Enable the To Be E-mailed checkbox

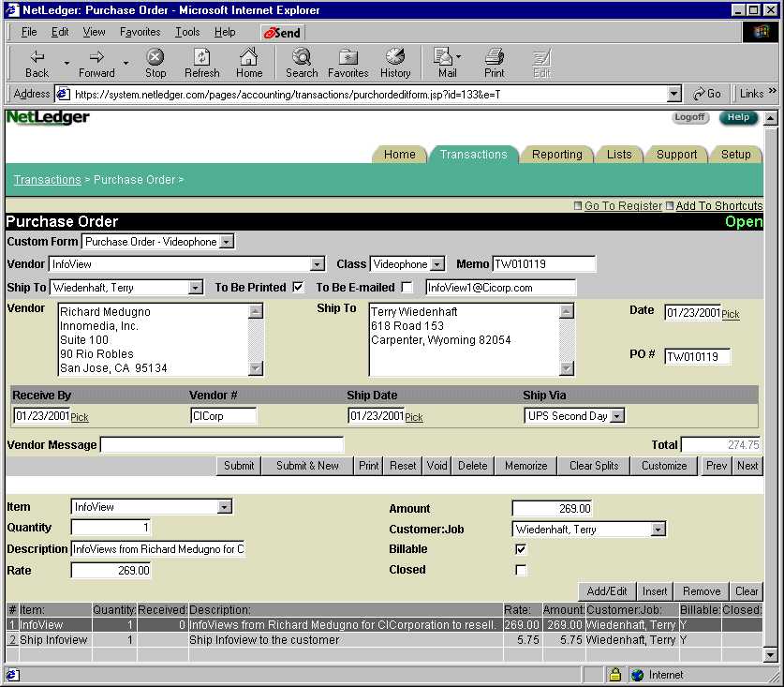tap(407, 287)
